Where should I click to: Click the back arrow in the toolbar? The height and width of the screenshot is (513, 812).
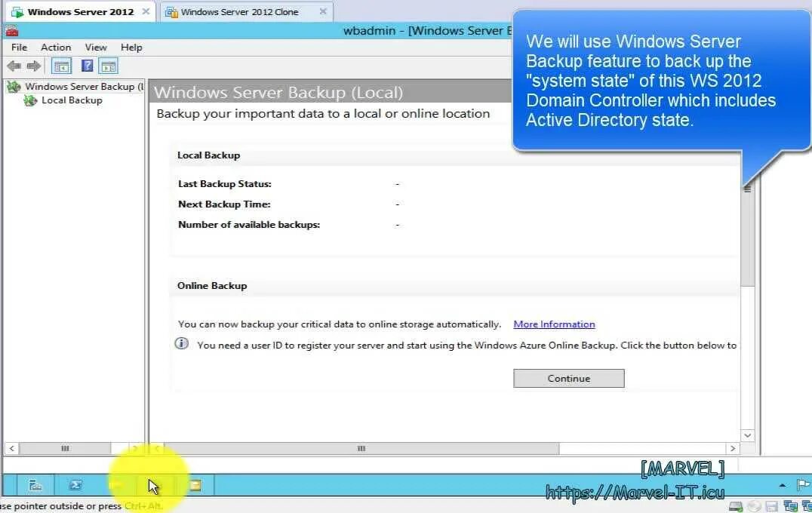pos(14,66)
